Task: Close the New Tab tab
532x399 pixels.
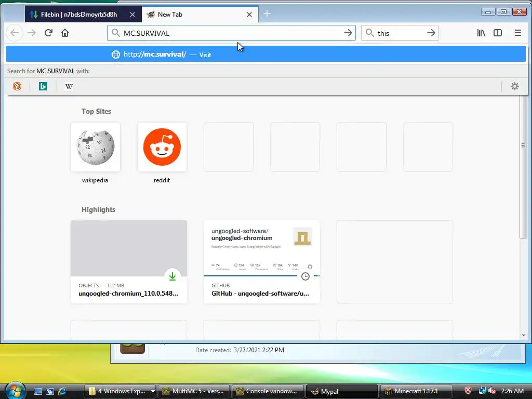Action: (x=249, y=15)
